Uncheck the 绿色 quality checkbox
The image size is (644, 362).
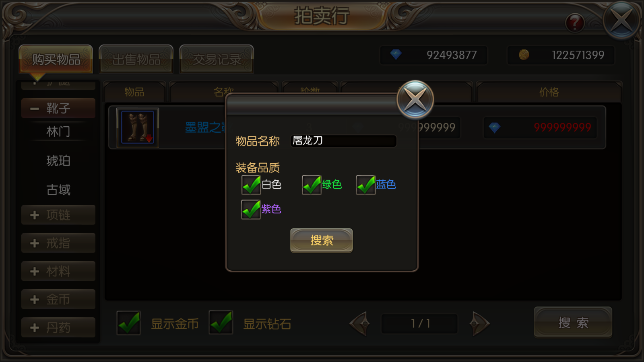(312, 185)
